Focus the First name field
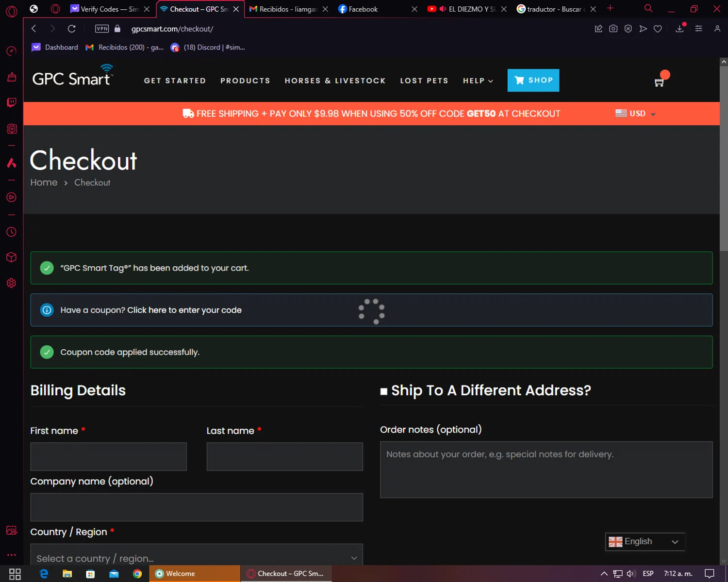 [108, 456]
